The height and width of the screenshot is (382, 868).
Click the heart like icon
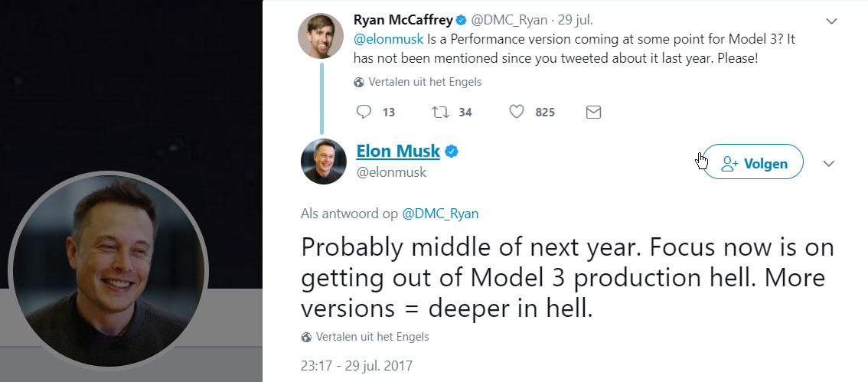pos(517,112)
